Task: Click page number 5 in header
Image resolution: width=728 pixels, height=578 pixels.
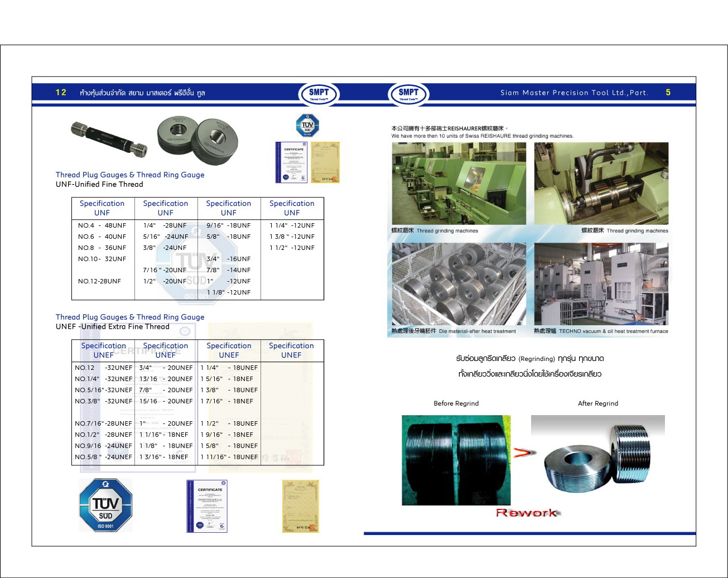Action: (x=668, y=93)
